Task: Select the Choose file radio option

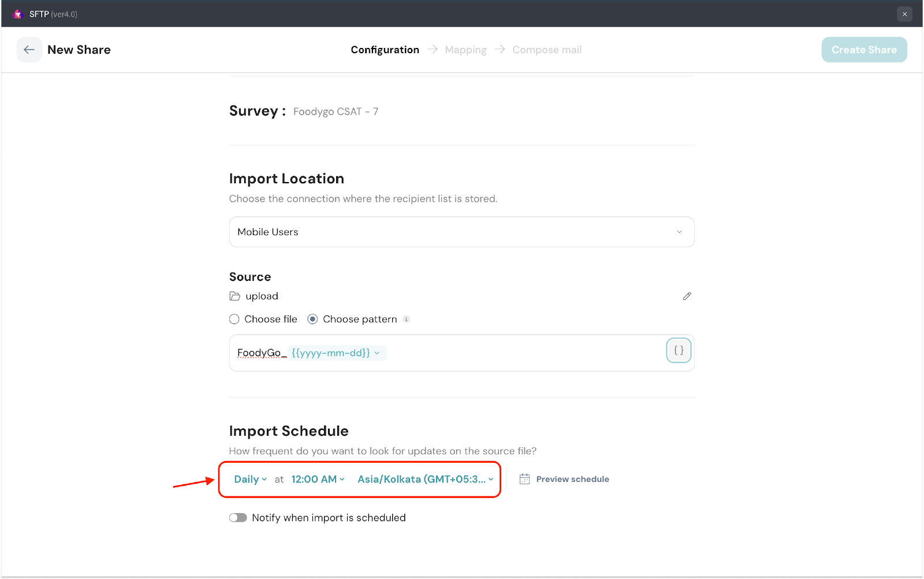Action: coord(234,320)
